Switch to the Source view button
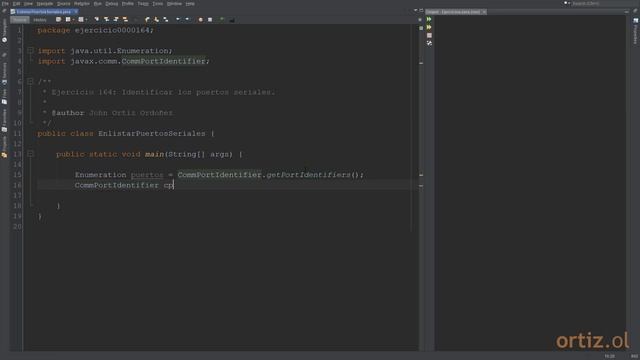The width and height of the screenshot is (640, 360). 20,20
